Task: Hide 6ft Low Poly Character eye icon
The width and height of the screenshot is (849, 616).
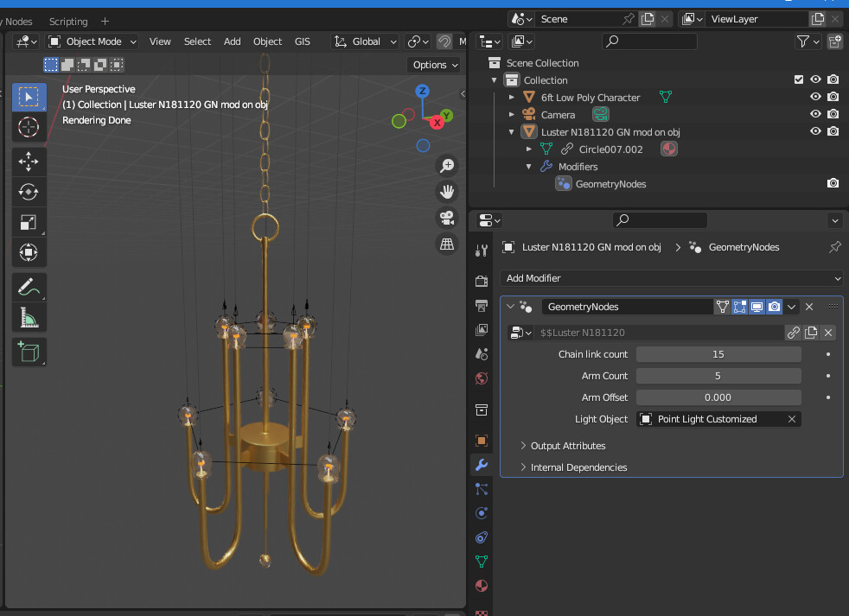Action: 815,97
